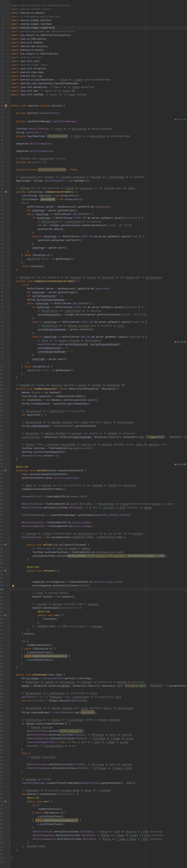This screenshot has width=187, height=868.
Task: Collapse the onFinish method fold marker
Action: pos(10,571)
